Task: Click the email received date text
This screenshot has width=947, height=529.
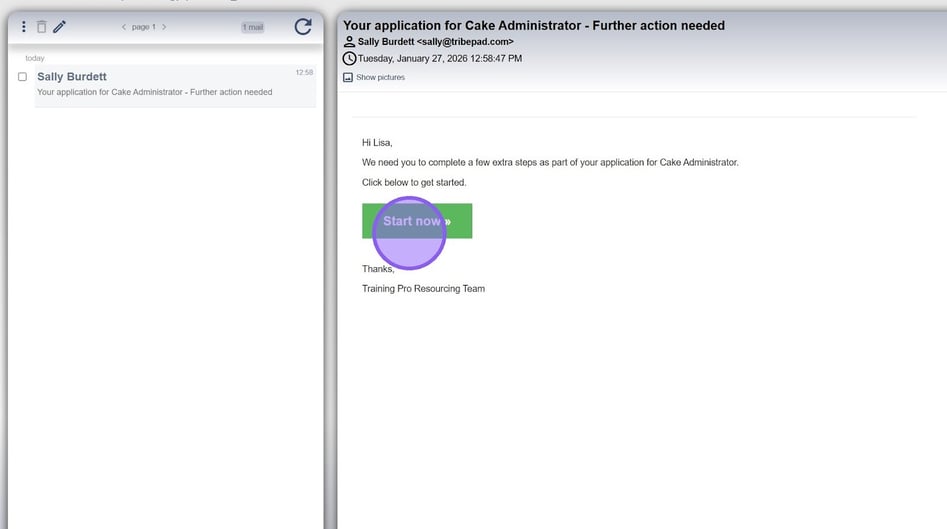Action: pyautogui.click(x=440, y=59)
